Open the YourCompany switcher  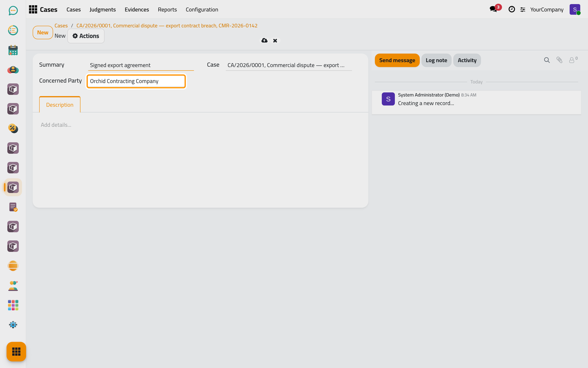pyautogui.click(x=547, y=10)
